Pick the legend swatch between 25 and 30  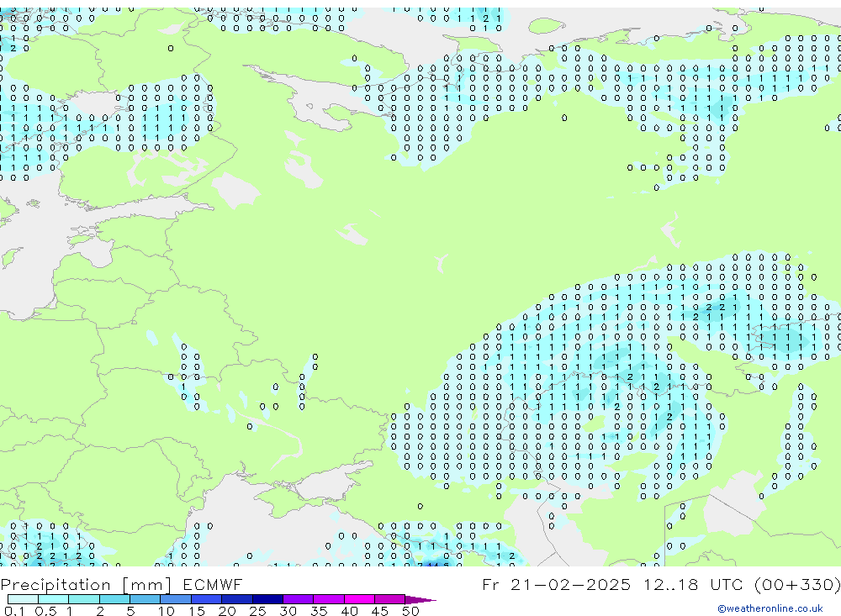(x=267, y=599)
